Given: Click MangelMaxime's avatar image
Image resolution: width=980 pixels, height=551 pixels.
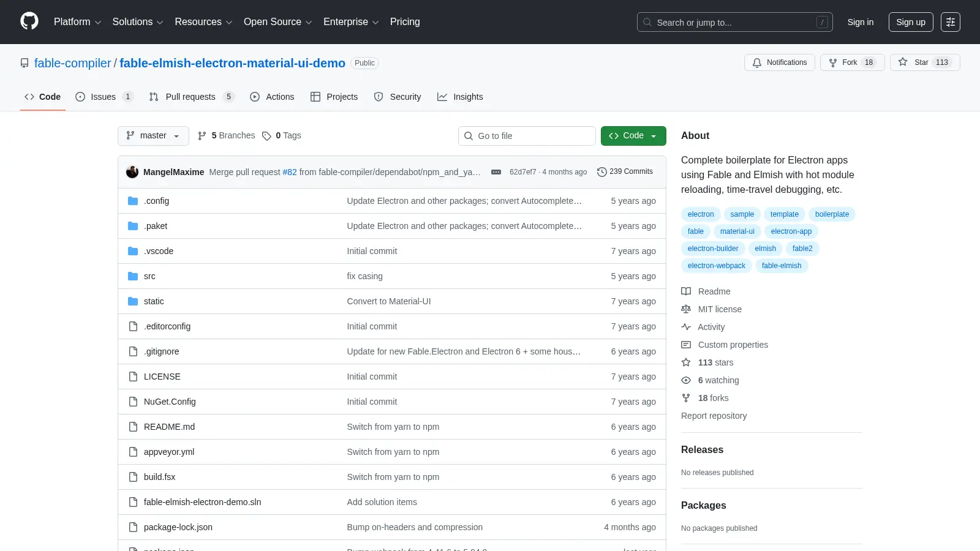Looking at the screenshot, I should point(132,172).
